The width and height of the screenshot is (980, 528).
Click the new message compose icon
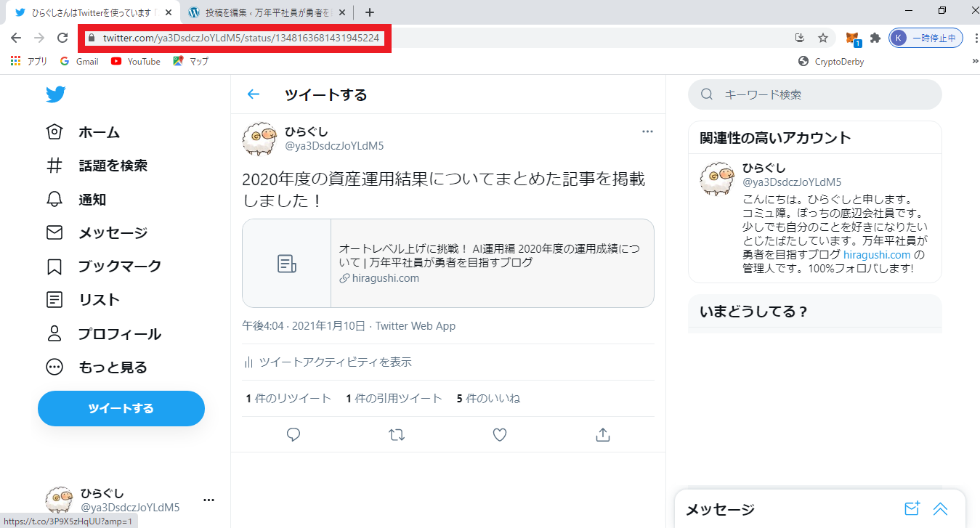click(912, 509)
